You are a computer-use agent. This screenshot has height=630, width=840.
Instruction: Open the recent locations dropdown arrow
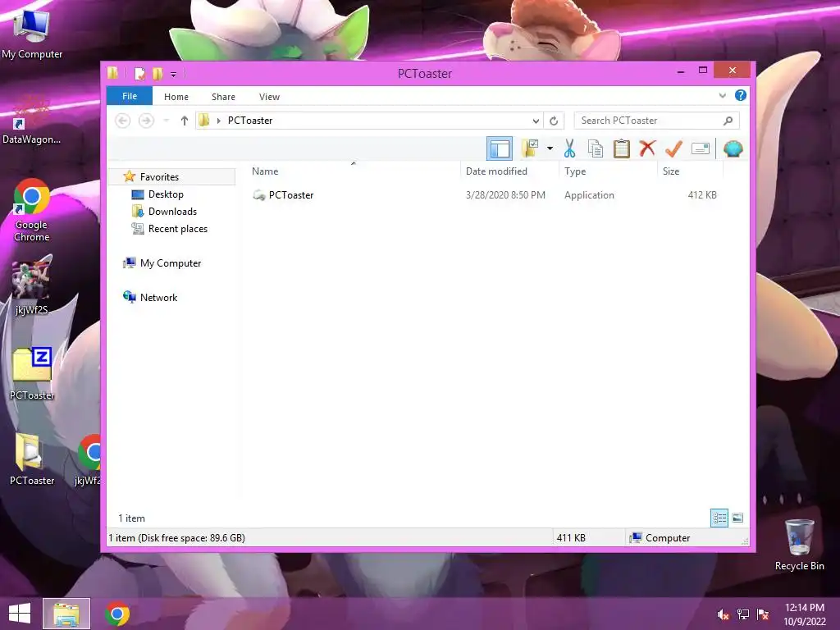(x=167, y=121)
